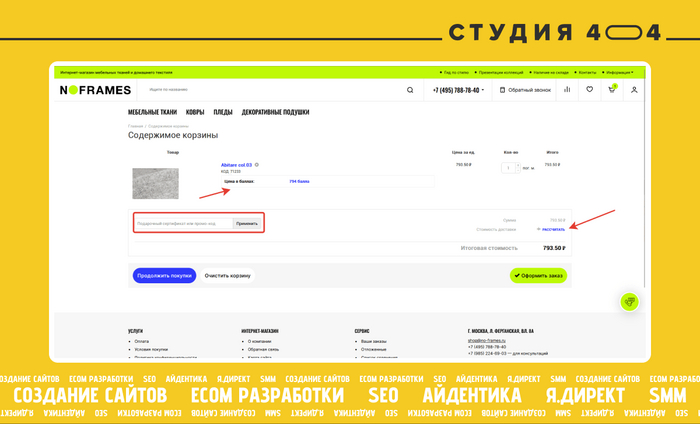
Task: Open Гид по стилю link in top bar
Action: click(x=456, y=72)
